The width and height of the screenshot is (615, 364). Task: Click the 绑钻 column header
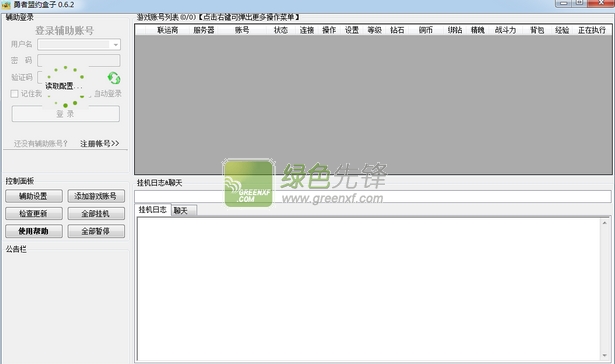455,30
